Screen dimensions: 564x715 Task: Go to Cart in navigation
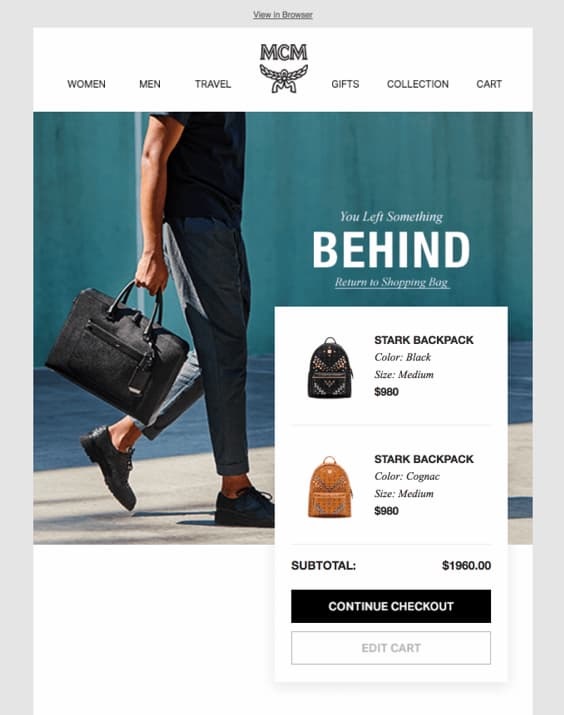tap(489, 84)
